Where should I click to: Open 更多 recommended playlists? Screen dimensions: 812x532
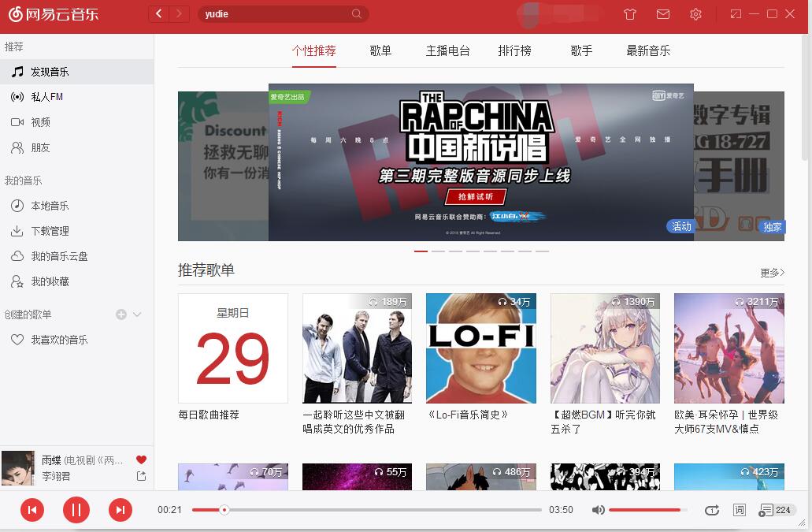click(x=772, y=273)
